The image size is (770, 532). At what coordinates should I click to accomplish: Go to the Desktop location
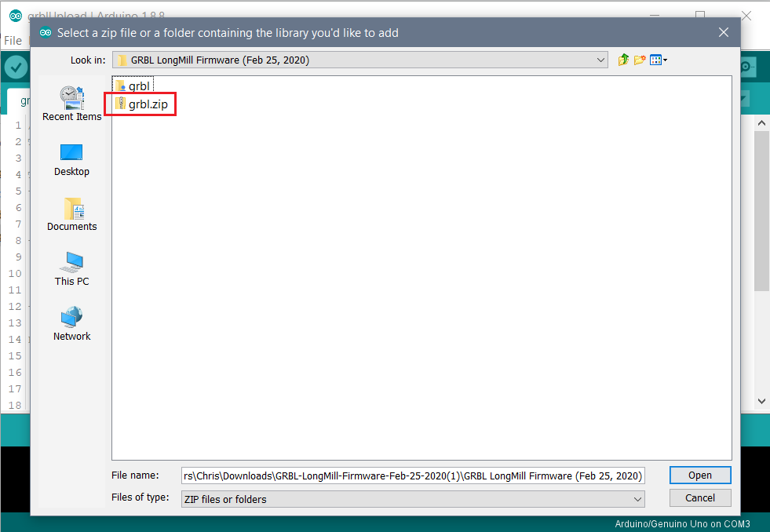pos(71,160)
